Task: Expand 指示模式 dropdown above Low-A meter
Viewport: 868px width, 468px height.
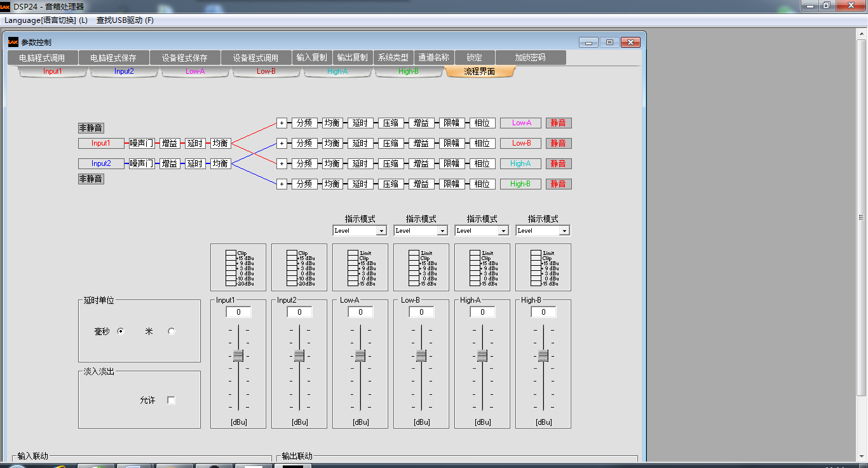Action: (x=381, y=231)
